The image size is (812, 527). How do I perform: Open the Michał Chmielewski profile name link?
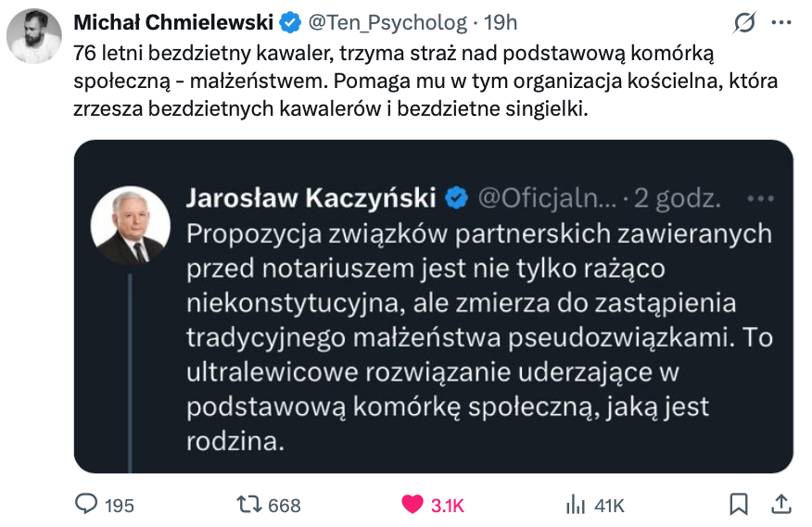[174, 22]
